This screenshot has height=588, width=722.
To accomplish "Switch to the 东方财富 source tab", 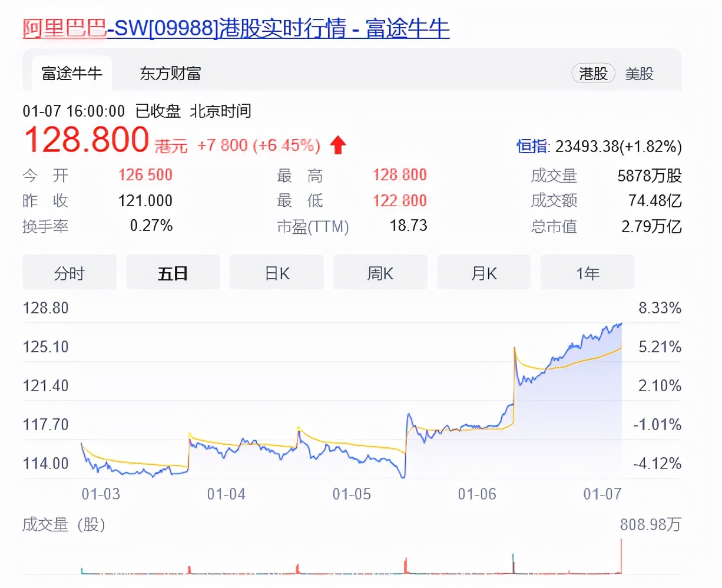I will pos(170,74).
